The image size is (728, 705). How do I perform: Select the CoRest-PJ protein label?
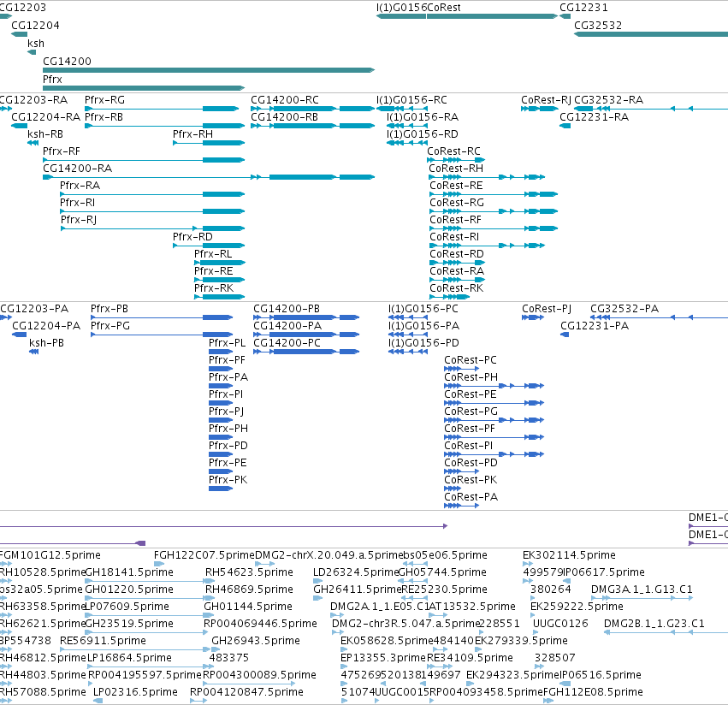click(547, 309)
